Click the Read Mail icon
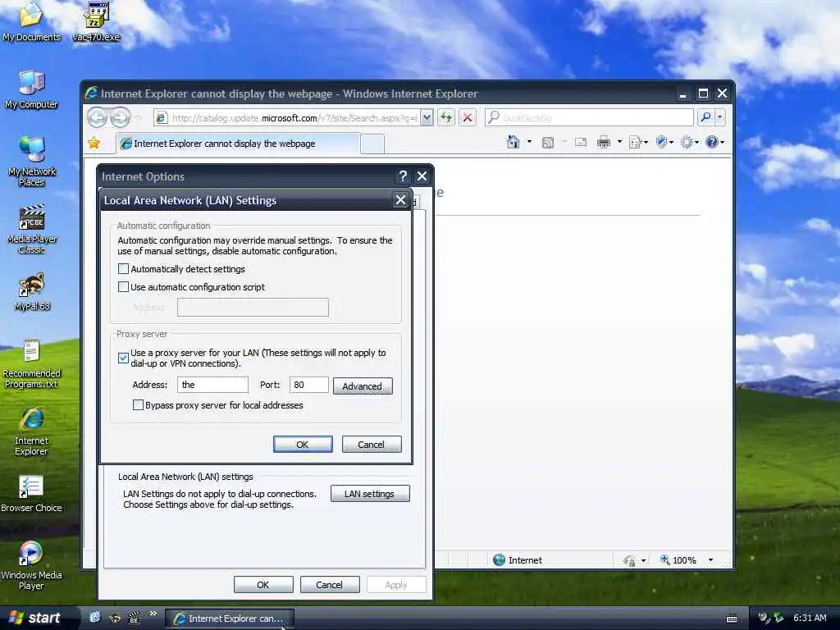Viewport: 840px width, 630px height. 581,143
